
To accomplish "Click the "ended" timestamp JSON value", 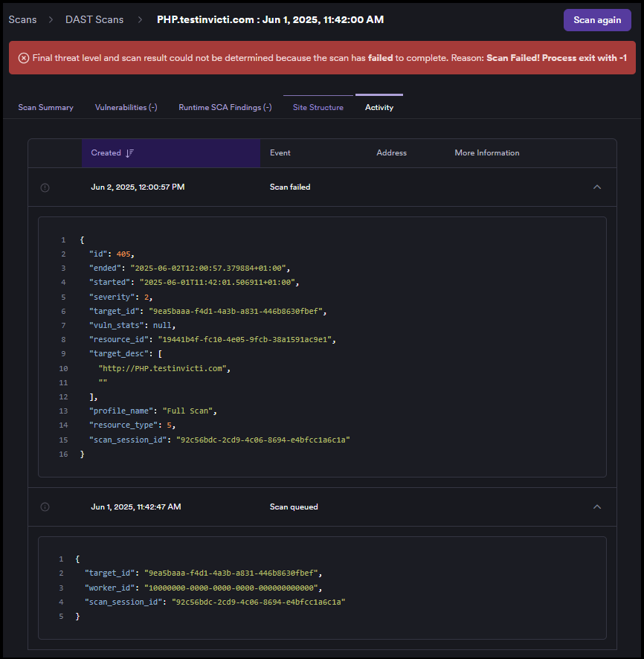I will (x=208, y=269).
